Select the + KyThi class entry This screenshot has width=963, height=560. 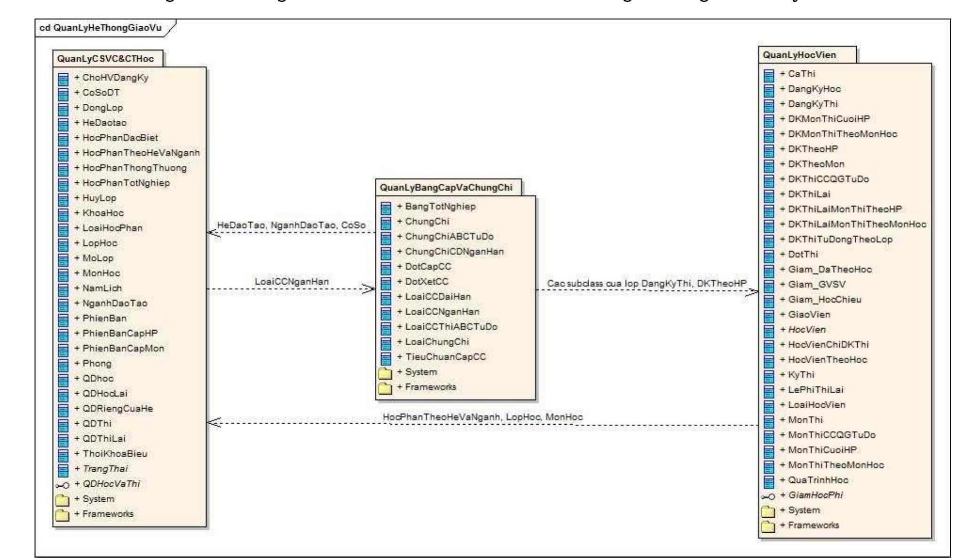pos(797,374)
